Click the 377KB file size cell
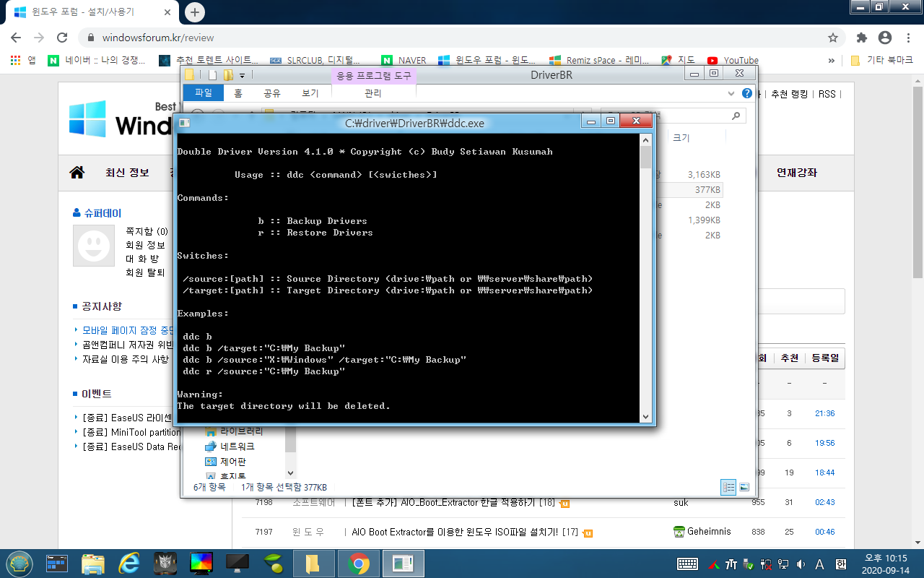This screenshot has width=924, height=578. tap(707, 190)
